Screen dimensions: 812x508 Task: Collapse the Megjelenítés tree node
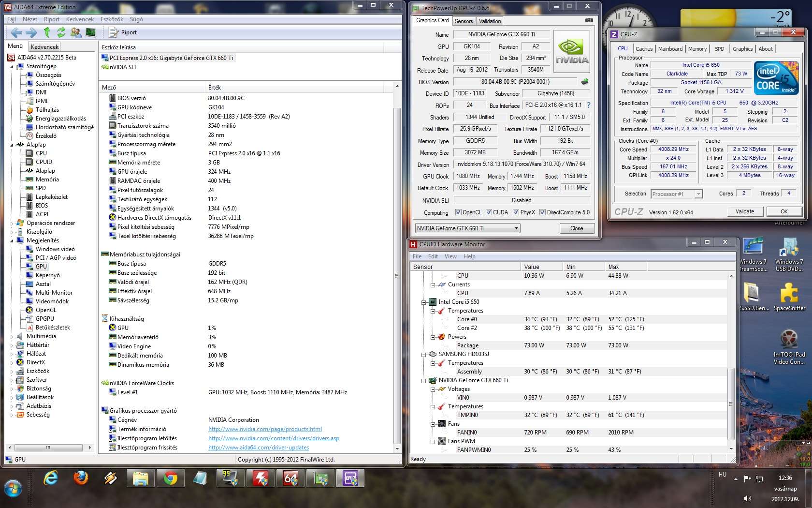pos(12,240)
